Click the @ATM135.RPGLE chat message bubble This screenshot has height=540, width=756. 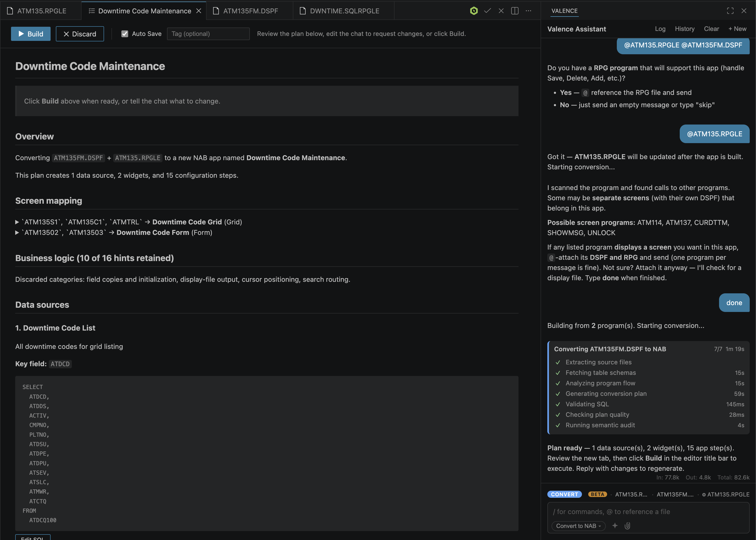point(714,134)
